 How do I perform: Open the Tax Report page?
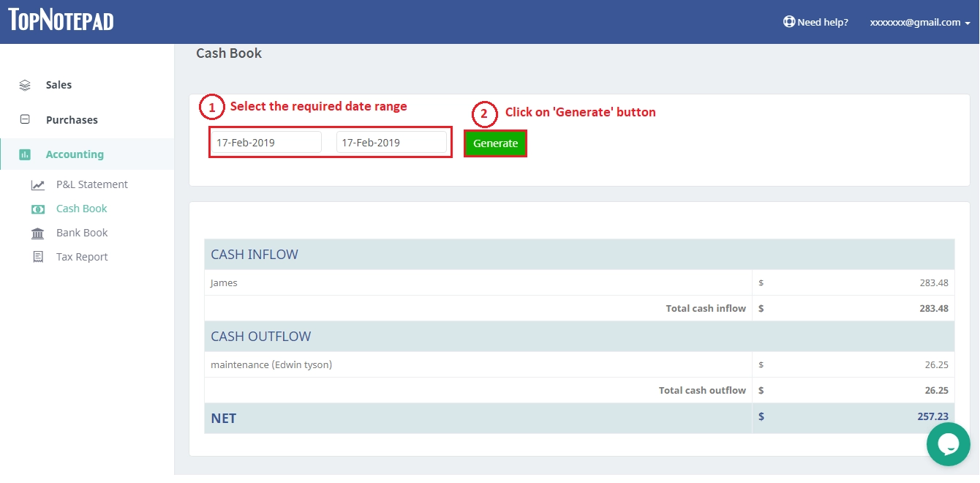click(x=82, y=257)
